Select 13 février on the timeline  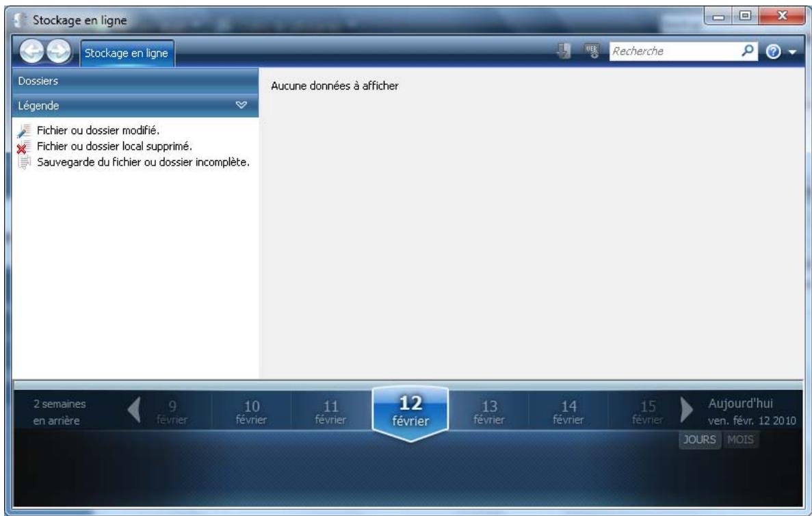click(489, 413)
